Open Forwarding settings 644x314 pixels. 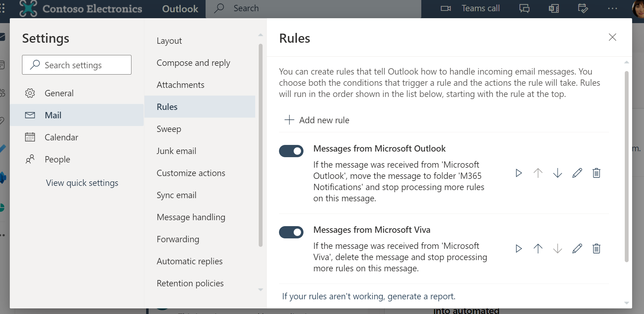200,239
